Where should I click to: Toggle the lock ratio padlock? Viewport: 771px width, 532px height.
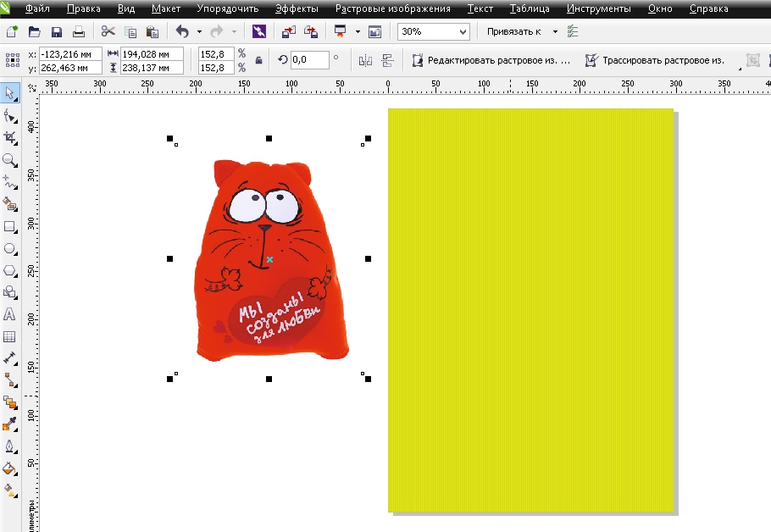[x=258, y=60]
